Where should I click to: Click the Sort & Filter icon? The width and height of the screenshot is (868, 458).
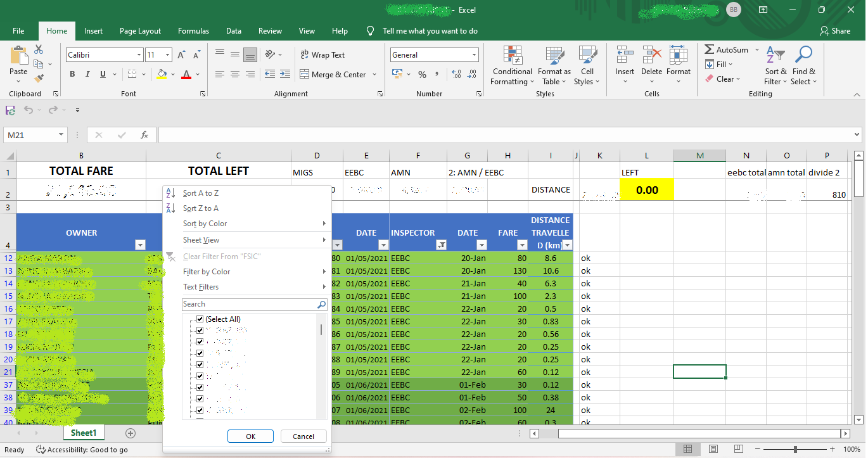(775, 56)
